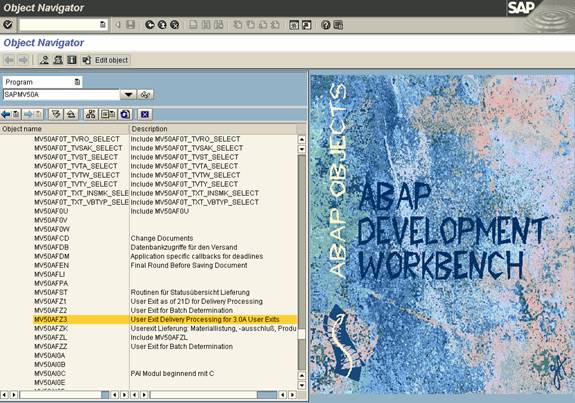Click the information 'i' icon

point(72,60)
